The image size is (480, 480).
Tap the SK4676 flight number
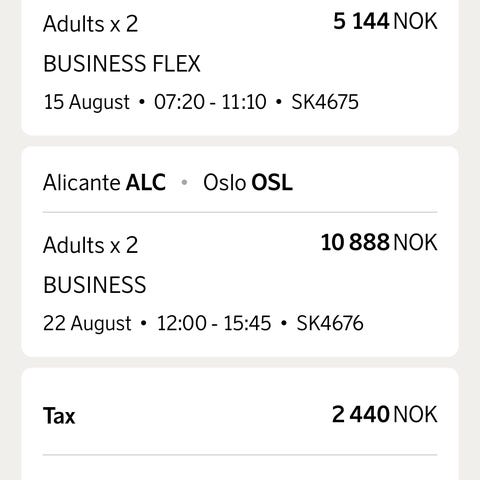[330, 323]
